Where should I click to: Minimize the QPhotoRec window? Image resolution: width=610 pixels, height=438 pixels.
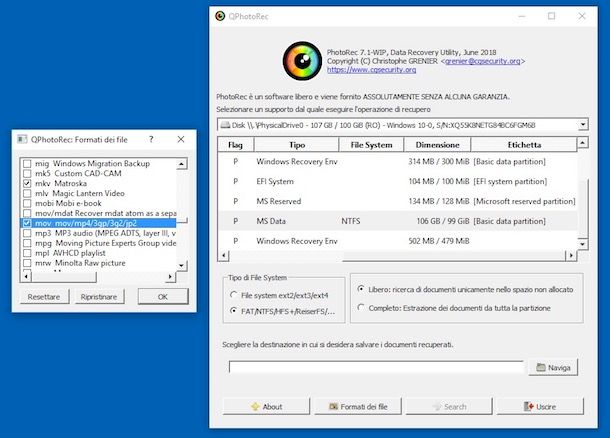[522, 16]
